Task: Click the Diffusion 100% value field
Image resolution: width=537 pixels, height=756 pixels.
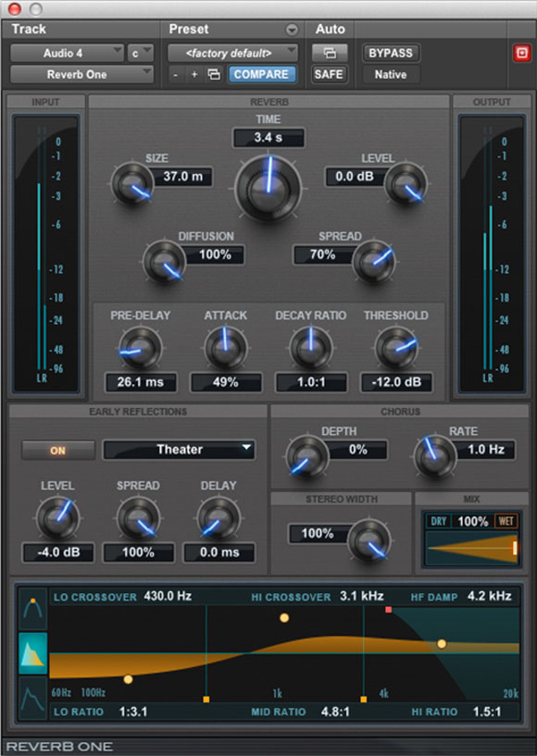Action: pos(214,254)
